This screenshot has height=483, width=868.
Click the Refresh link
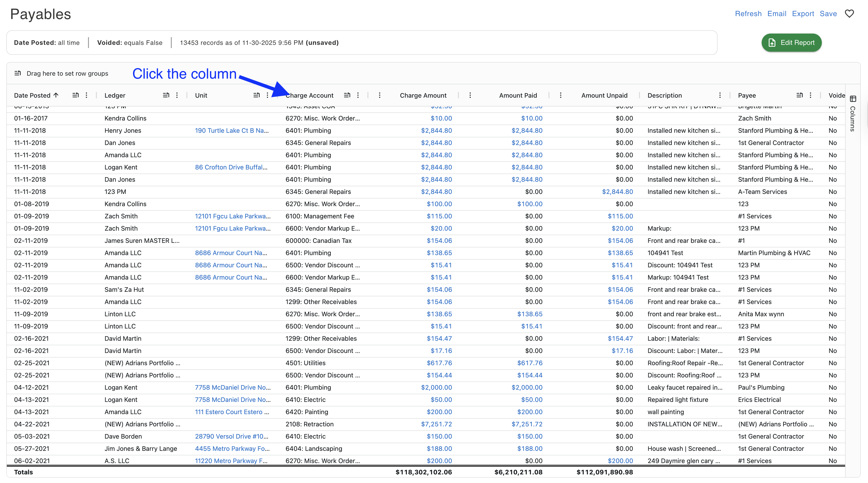point(748,14)
